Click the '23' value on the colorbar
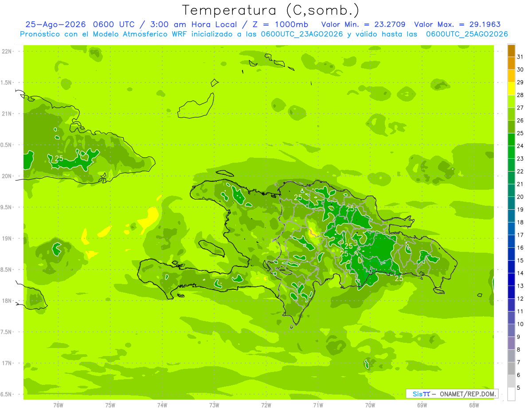The image size is (532, 411). (520, 159)
